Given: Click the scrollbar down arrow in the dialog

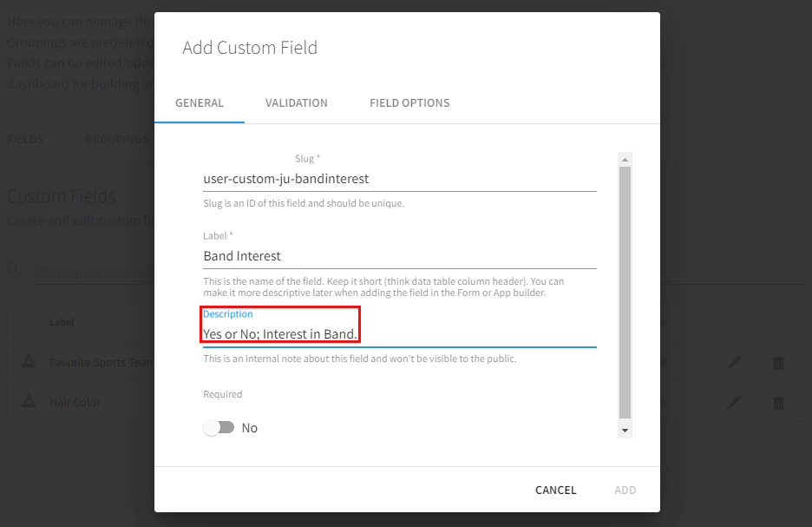Looking at the screenshot, I should (625, 430).
